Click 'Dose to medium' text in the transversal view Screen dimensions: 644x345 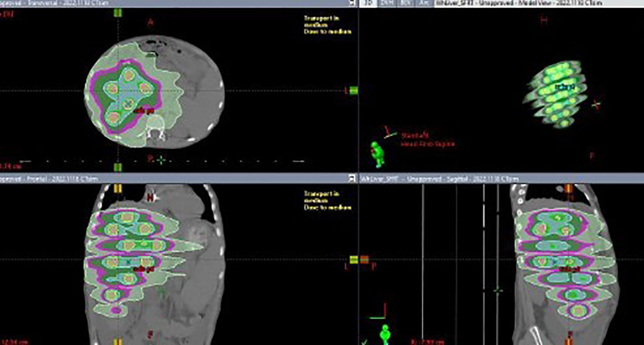[x=327, y=32]
